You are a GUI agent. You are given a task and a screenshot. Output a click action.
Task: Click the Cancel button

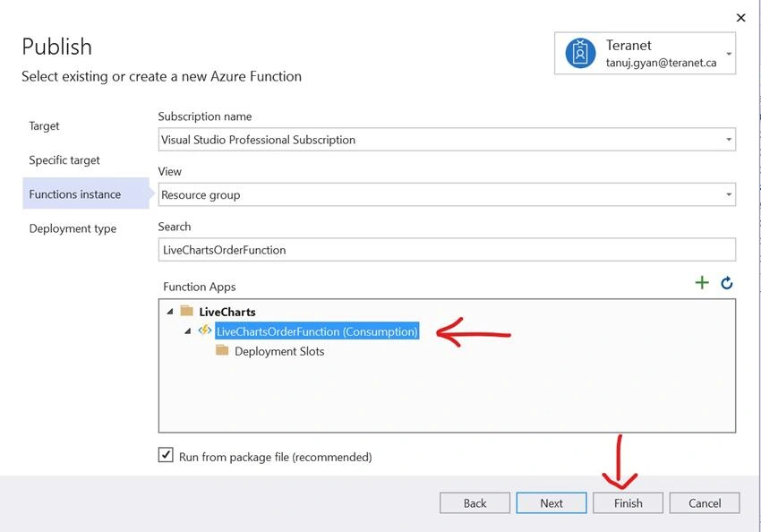(705, 502)
